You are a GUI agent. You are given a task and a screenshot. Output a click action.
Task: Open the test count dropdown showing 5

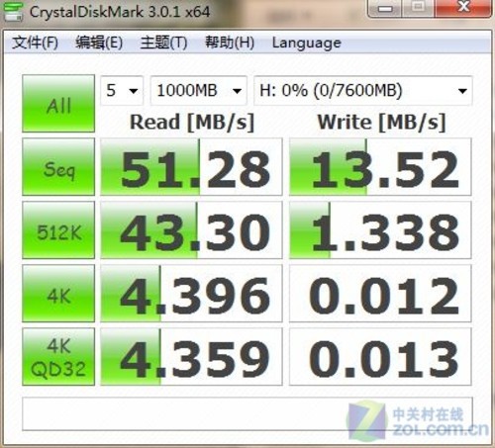point(122,91)
